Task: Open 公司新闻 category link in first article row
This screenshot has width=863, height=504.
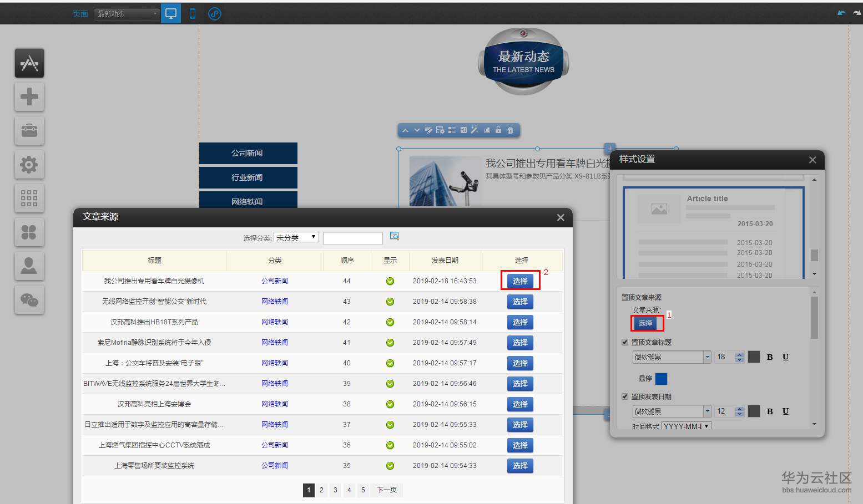Action: [x=275, y=281]
